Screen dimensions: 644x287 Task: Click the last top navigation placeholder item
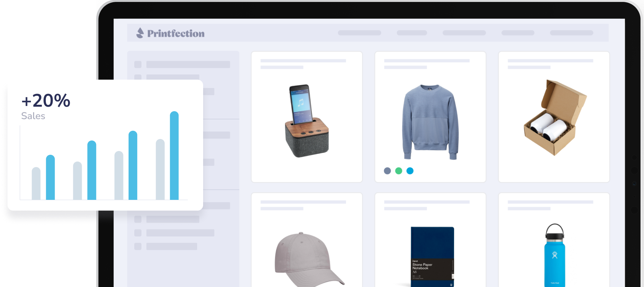tap(572, 33)
